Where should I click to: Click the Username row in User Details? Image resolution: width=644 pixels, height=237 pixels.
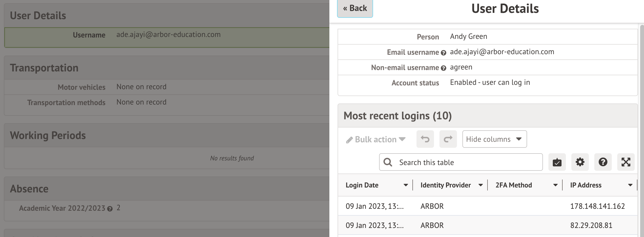click(167, 35)
